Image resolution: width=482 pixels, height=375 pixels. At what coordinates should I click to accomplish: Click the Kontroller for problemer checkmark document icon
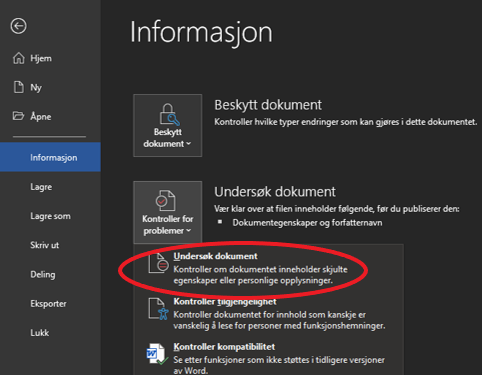point(165,201)
